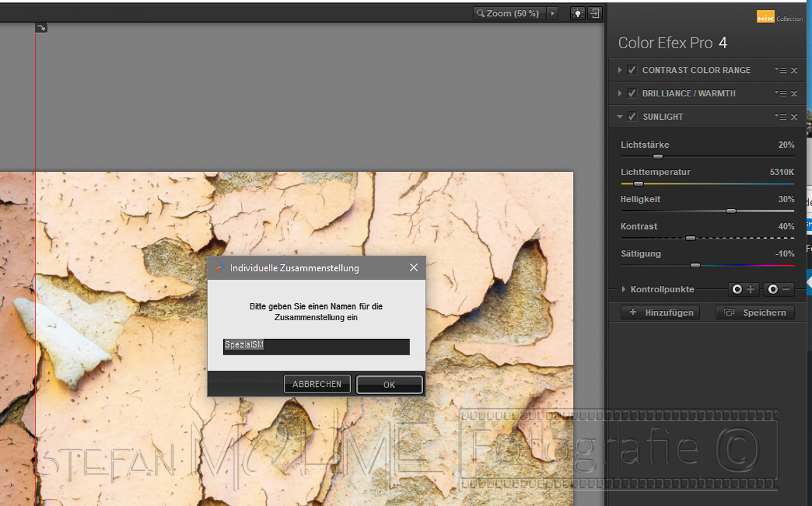Remove the Contrast Color Range filter

coord(794,70)
